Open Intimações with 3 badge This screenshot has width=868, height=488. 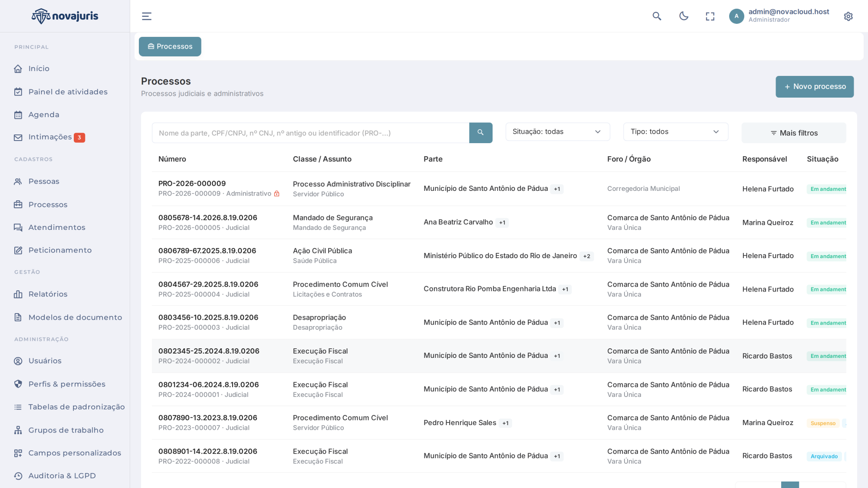pyautogui.click(x=49, y=137)
